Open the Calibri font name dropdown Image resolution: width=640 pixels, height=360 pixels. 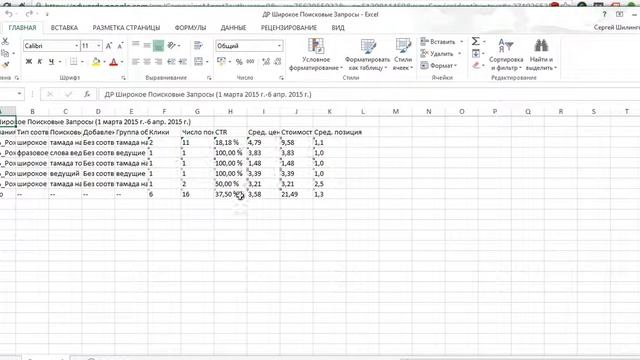point(76,46)
